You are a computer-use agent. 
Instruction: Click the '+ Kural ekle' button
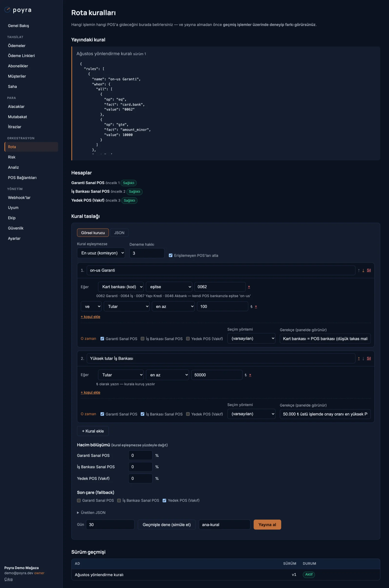click(93, 431)
